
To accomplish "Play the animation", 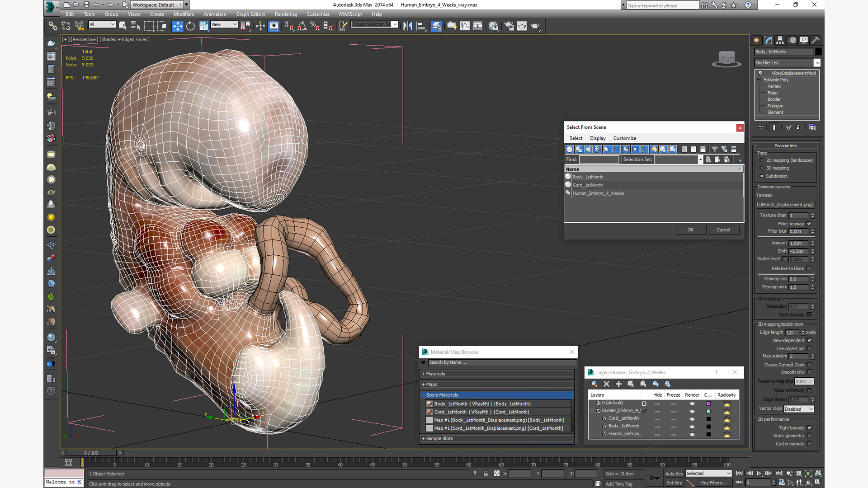I will [x=759, y=474].
